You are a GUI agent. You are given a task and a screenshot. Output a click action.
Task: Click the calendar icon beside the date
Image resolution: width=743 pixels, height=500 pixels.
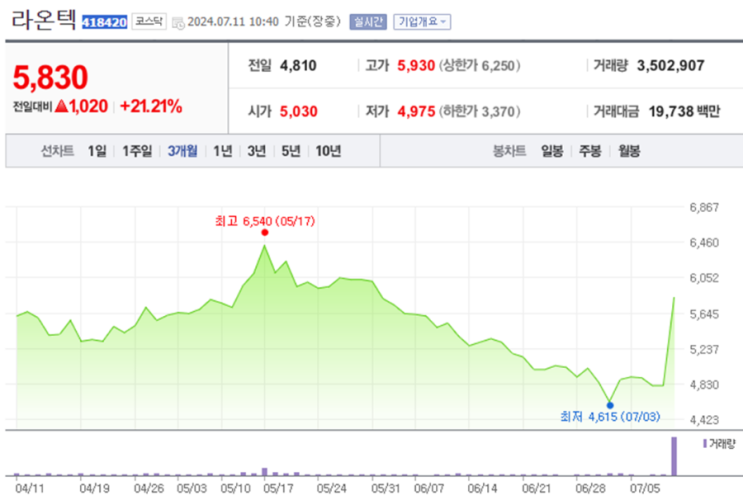[x=178, y=23]
